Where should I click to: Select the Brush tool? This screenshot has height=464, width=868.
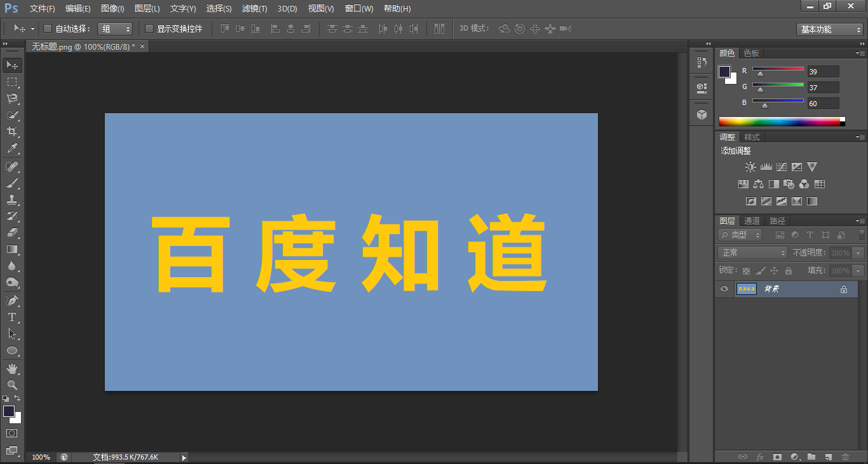pyautogui.click(x=12, y=183)
